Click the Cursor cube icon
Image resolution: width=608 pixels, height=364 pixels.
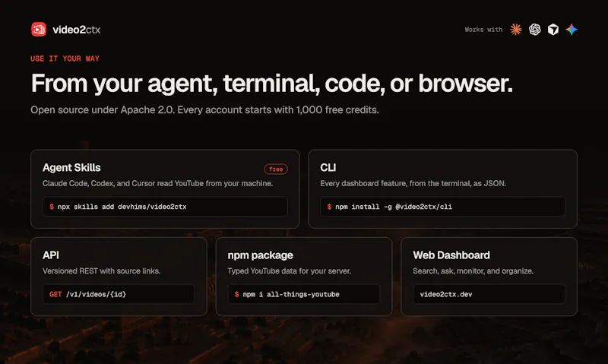tap(553, 30)
